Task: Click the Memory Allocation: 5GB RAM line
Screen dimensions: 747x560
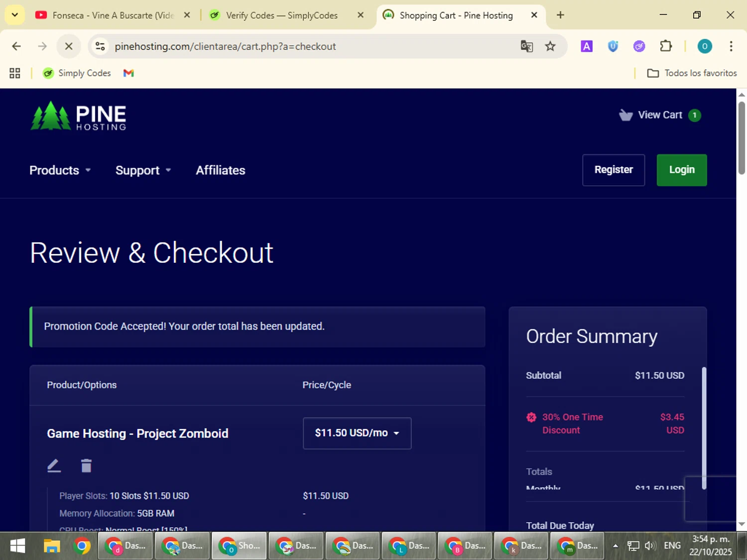Action: point(117,513)
